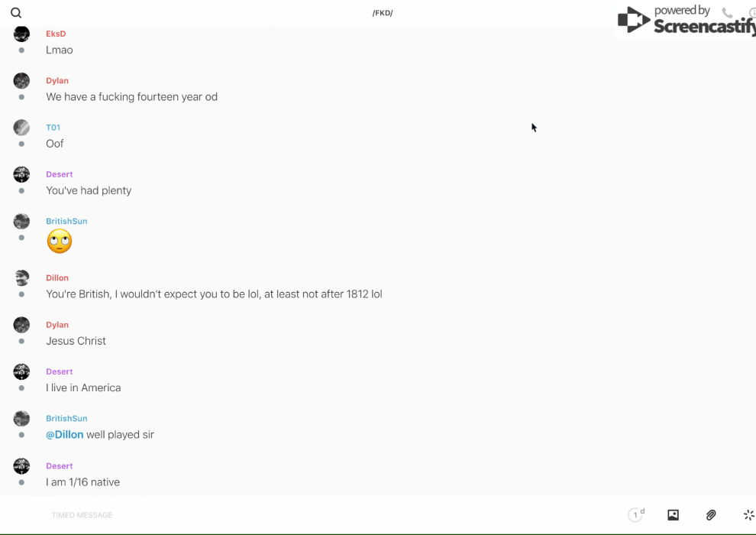Viewport: 756px width, 535px height.
Task: Select Dillon's message about 1812
Action: (x=214, y=294)
